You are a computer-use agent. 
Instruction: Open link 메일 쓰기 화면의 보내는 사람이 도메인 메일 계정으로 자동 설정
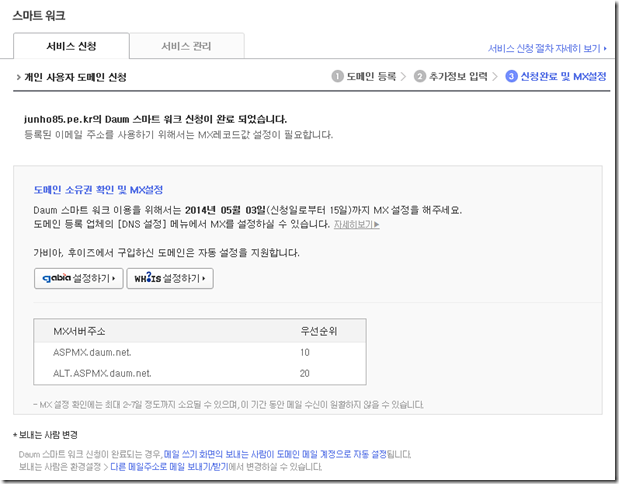275,454
